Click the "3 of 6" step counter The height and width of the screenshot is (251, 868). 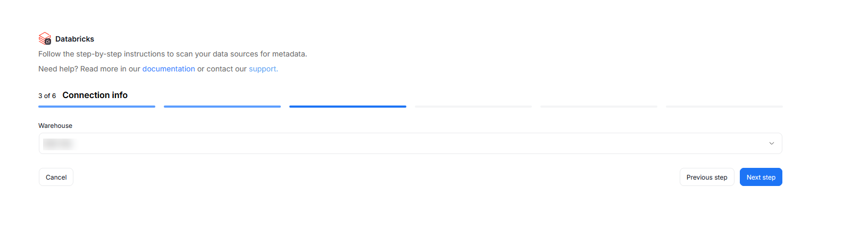pyautogui.click(x=47, y=96)
